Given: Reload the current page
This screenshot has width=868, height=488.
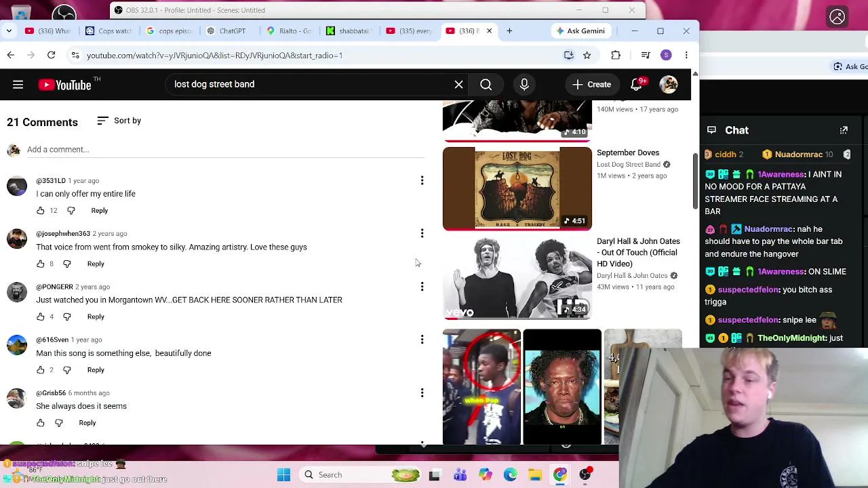Looking at the screenshot, I should click(x=51, y=56).
